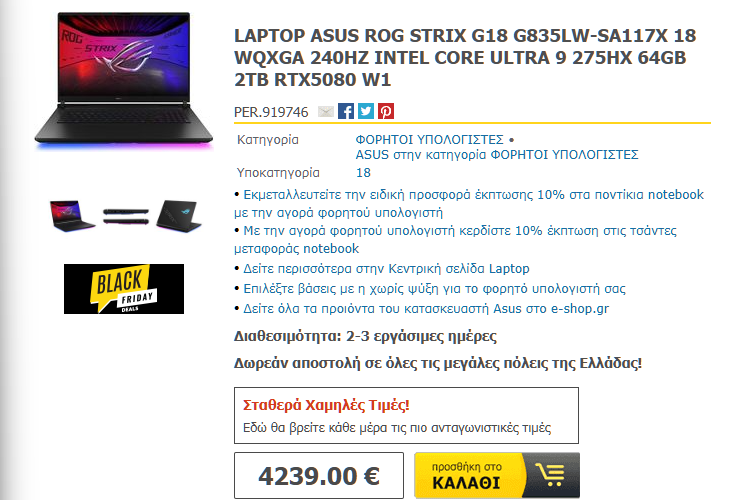Add laptop to cart with ΚΑΛΑΘΙ button
This screenshot has width=750, height=500.
497,475
